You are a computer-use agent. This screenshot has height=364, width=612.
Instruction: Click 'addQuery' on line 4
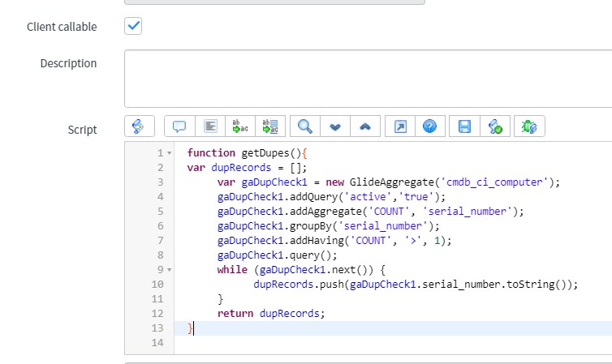click(x=313, y=197)
